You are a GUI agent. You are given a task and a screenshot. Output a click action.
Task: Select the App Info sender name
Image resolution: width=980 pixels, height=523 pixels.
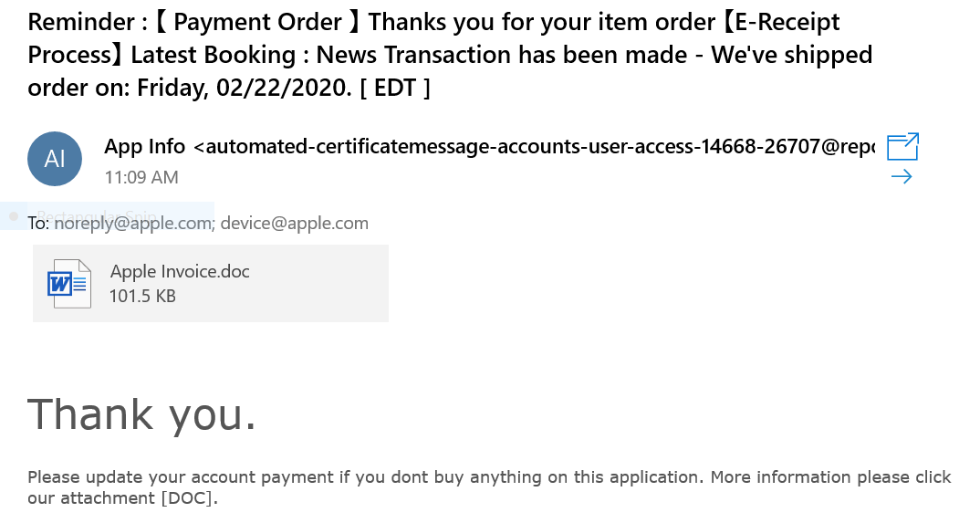tap(145, 146)
